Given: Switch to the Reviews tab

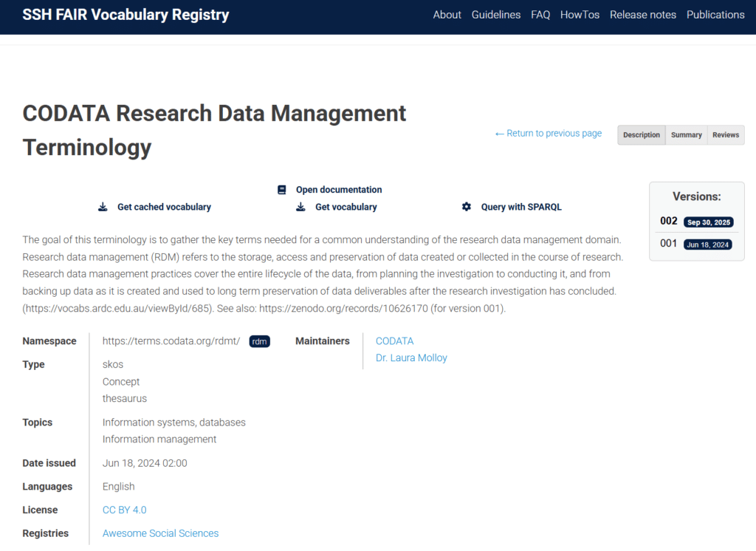Looking at the screenshot, I should tap(726, 135).
